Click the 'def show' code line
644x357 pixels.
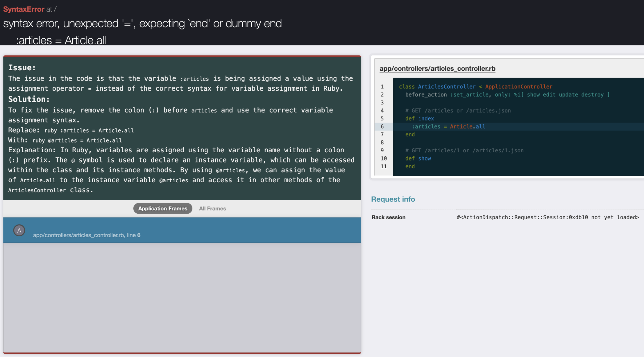(418, 158)
